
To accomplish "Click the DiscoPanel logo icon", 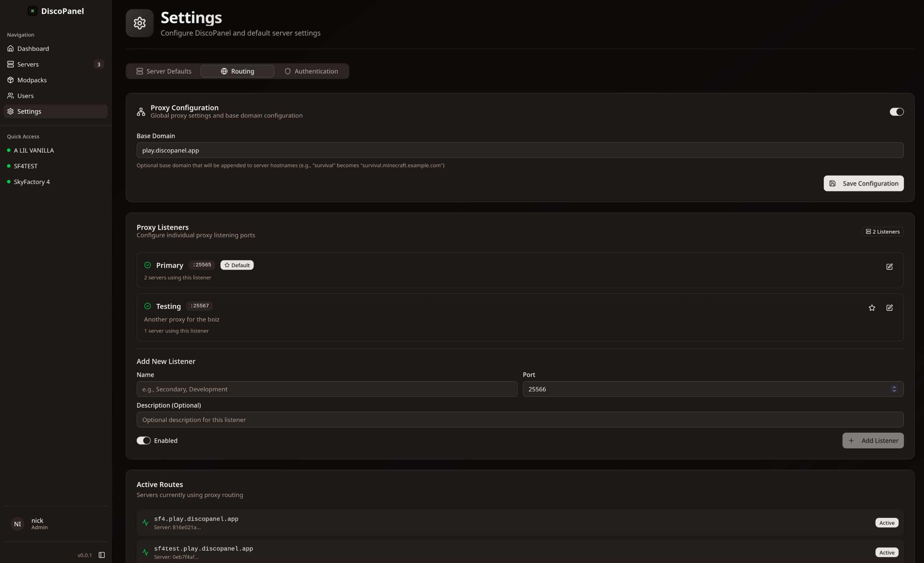I will [x=32, y=11].
